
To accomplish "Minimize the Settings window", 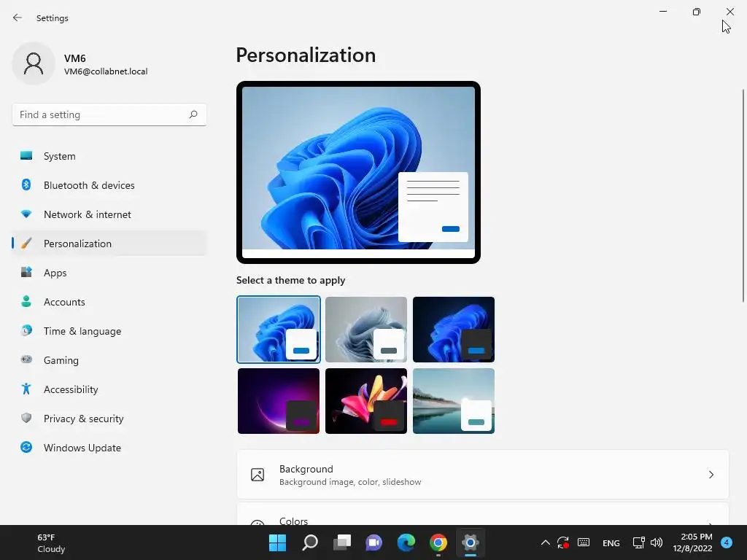I will (x=662, y=12).
